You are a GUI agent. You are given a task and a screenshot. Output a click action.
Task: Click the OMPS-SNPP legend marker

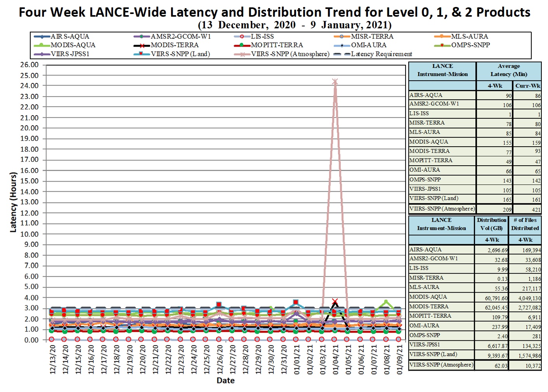tap(442, 45)
